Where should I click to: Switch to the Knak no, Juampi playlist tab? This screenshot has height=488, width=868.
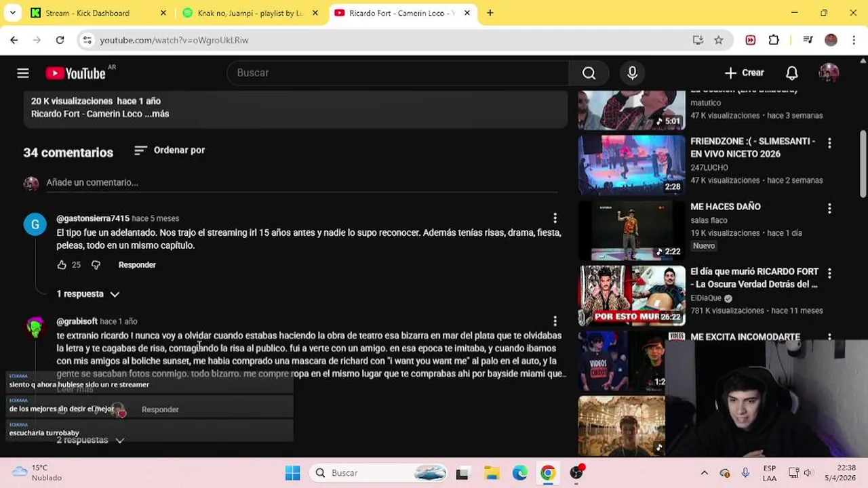250,13
